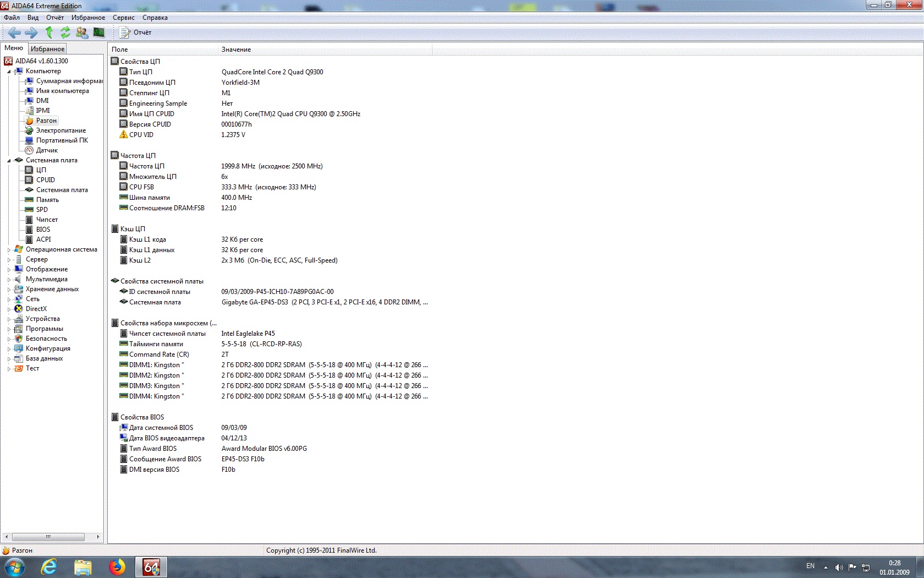Expand the Мультимедиа tree node

9,280
